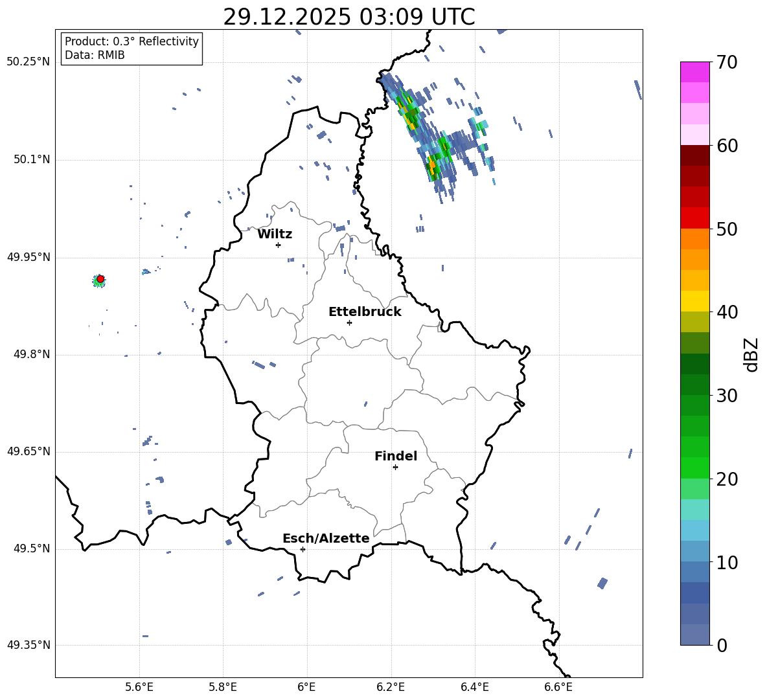Click the 6°E longitude label
Viewport: 767px width, 700px height.
point(306,687)
